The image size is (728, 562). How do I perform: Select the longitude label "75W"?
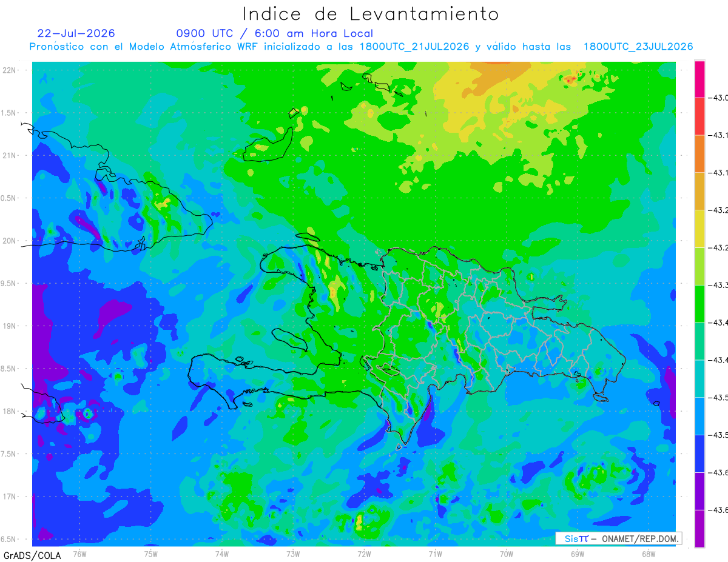point(151,554)
